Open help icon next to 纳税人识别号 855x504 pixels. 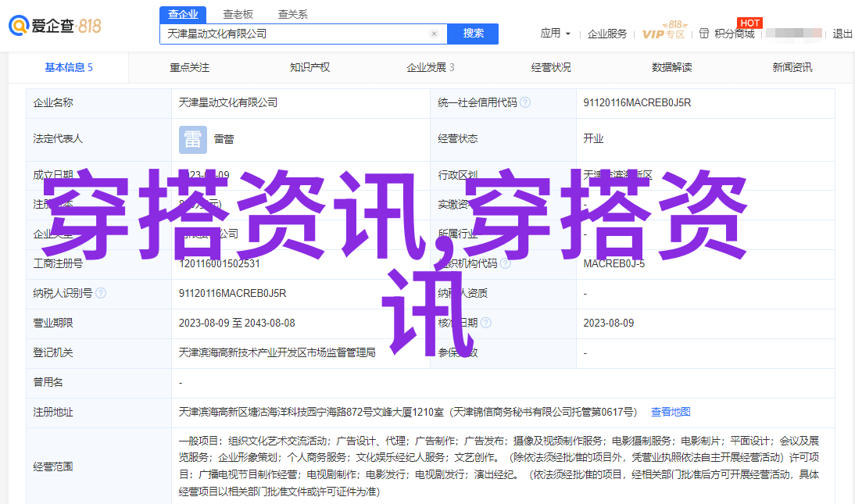point(101,293)
